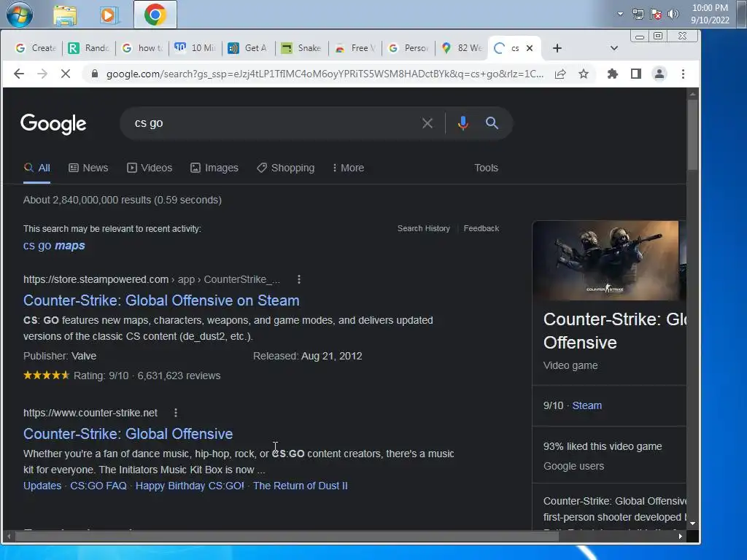
Task: Click the horizontal scrollbar thumb
Action: point(287,536)
